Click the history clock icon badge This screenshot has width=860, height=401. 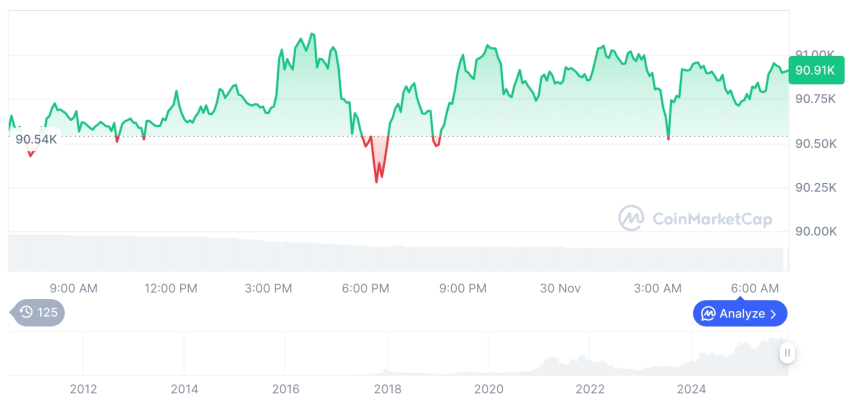(x=26, y=313)
